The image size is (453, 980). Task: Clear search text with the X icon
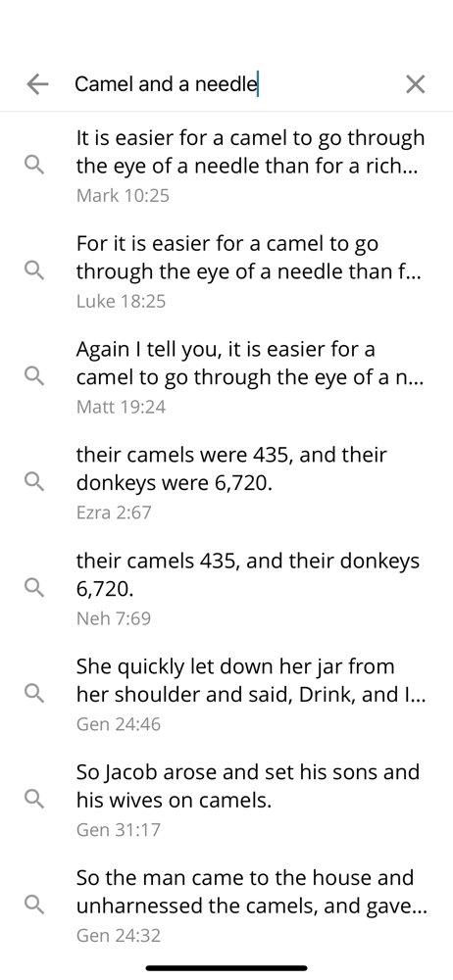[416, 83]
